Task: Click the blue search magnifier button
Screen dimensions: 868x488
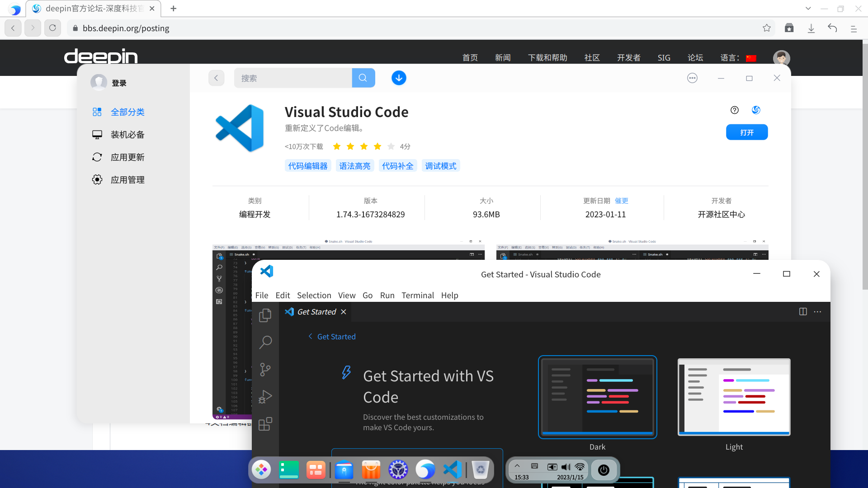Action: [363, 78]
